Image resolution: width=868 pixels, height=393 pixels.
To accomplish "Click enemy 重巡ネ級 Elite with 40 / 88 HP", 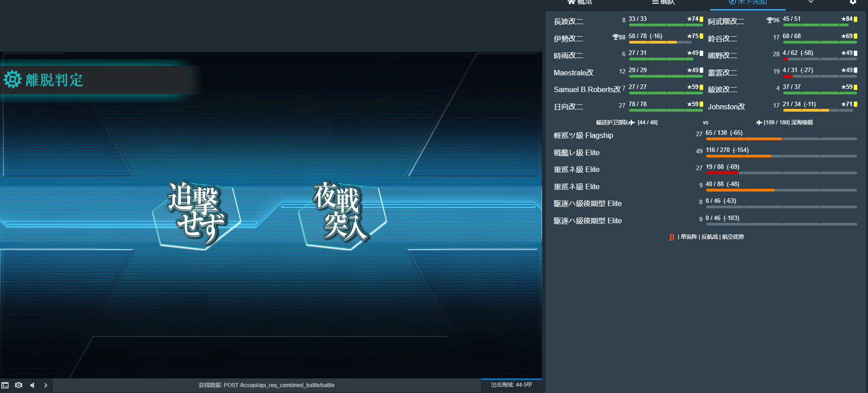I will click(577, 187).
